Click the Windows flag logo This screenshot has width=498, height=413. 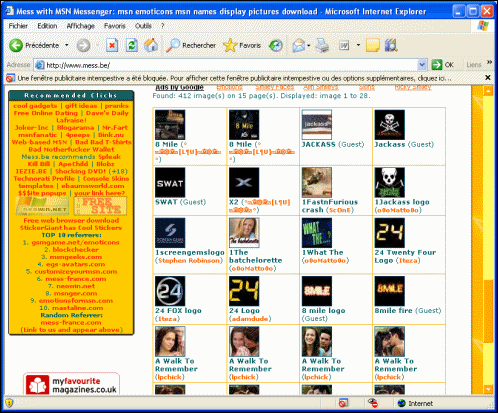pyautogui.click(x=483, y=26)
